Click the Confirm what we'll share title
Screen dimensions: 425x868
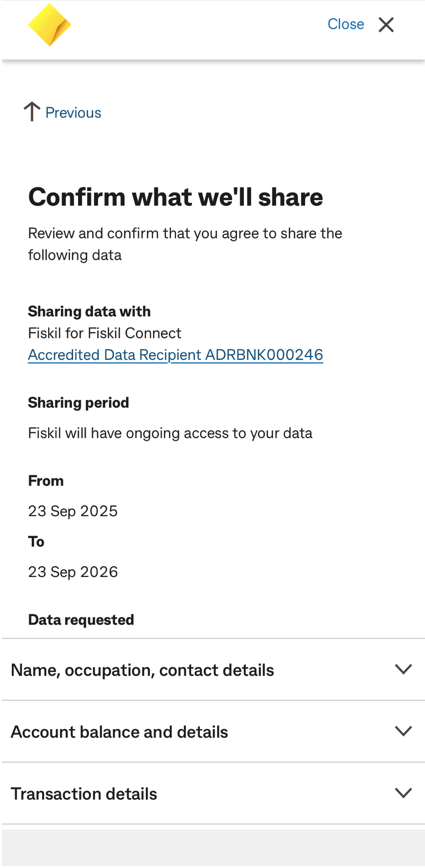point(175,196)
